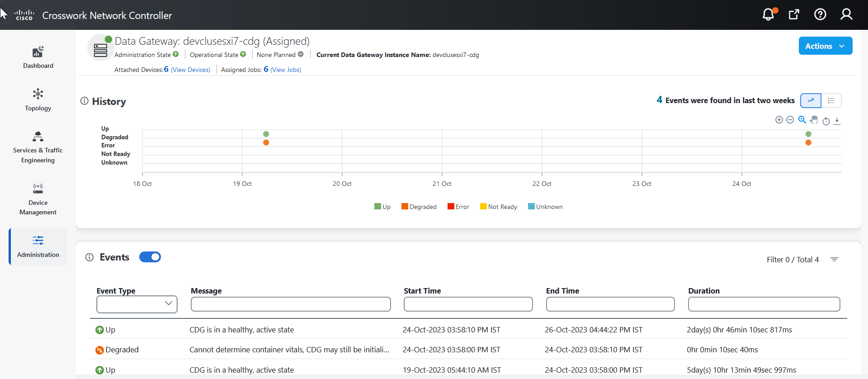Open Topology in the sidebar

point(38,100)
